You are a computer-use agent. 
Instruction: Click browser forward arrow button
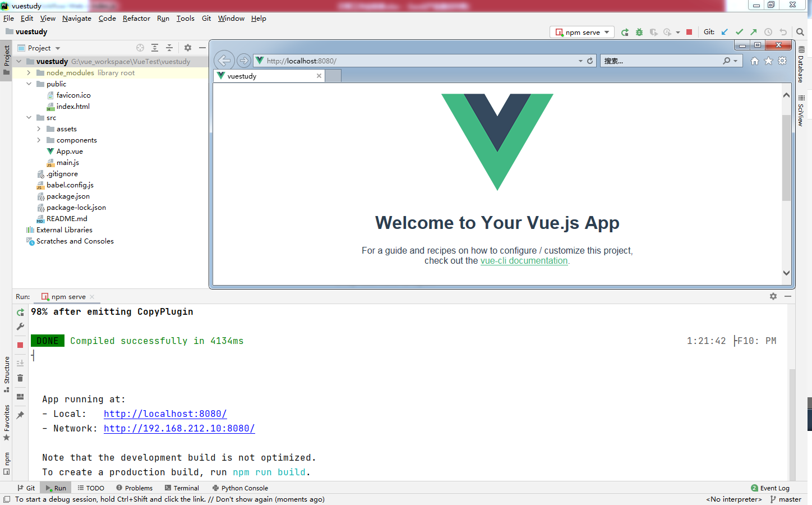(244, 60)
